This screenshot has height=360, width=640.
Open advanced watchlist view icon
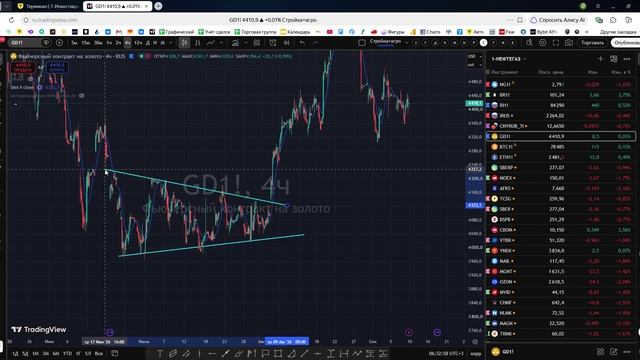[x=613, y=59]
